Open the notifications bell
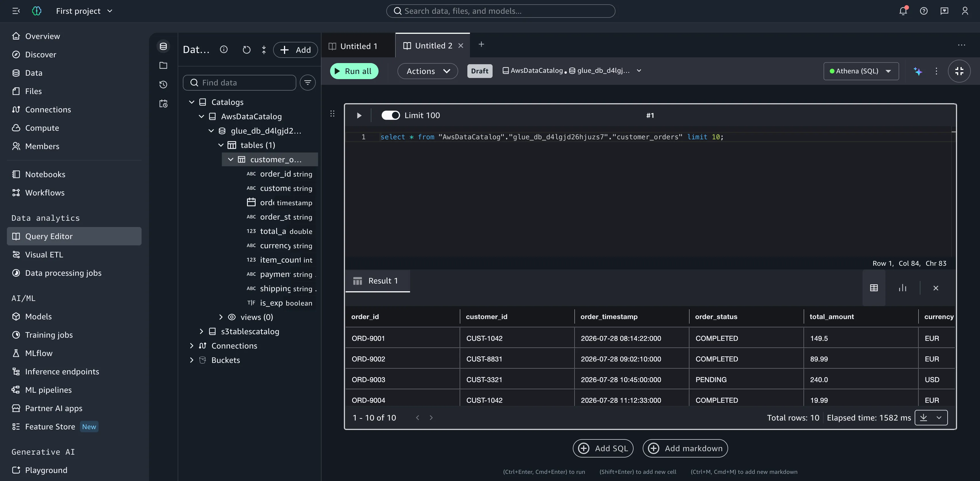The image size is (980, 481). pyautogui.click(x=903, y=11)
